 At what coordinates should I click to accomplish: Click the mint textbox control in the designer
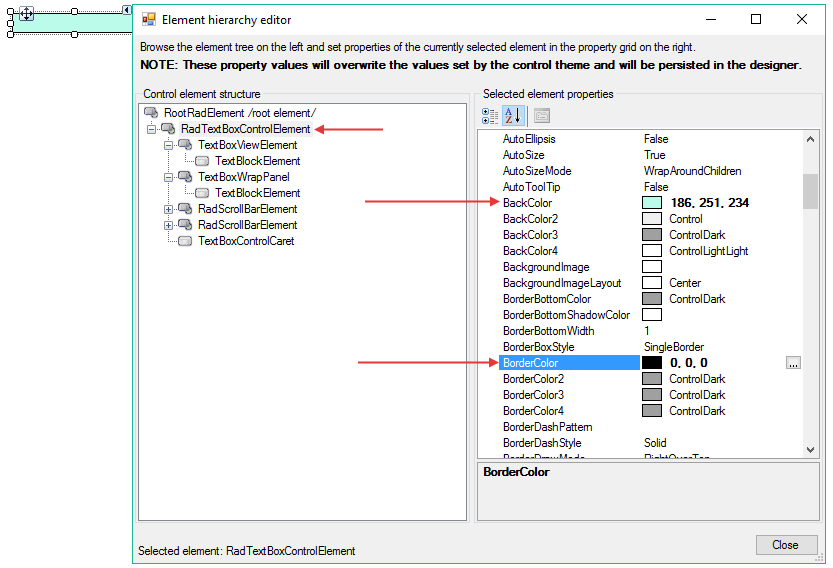[x=70, y=23]
